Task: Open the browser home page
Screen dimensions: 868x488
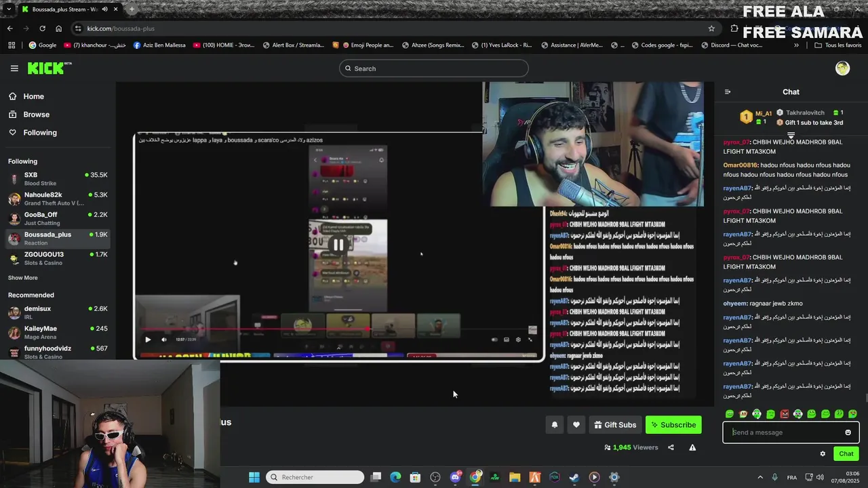Action: [x=58, y=28]
